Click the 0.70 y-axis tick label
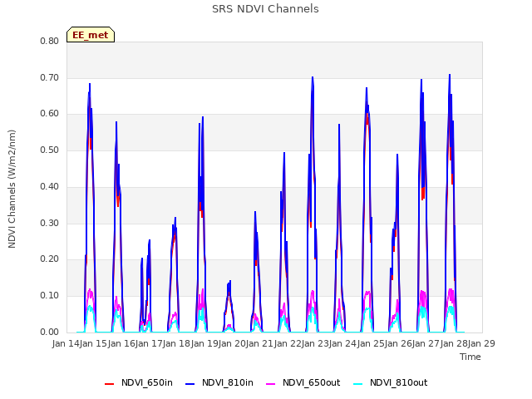Viewport: 532px width, 399px height. [50, 77]
